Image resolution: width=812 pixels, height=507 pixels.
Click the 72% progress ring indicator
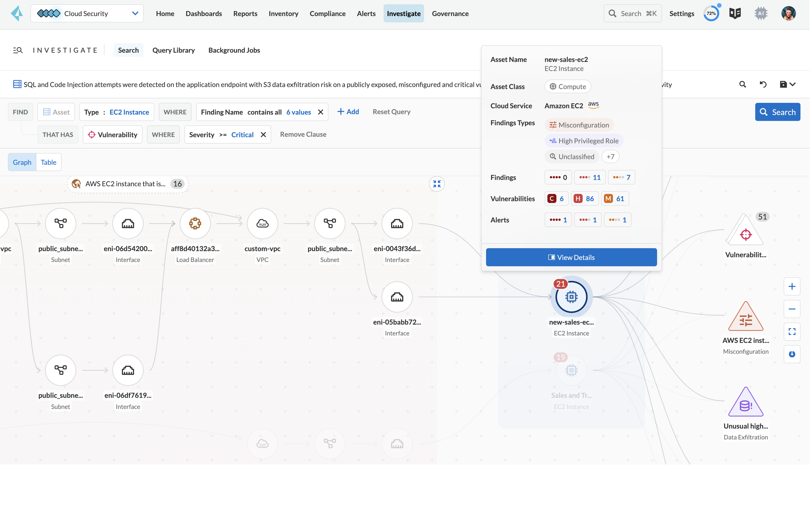coord(711,14)
